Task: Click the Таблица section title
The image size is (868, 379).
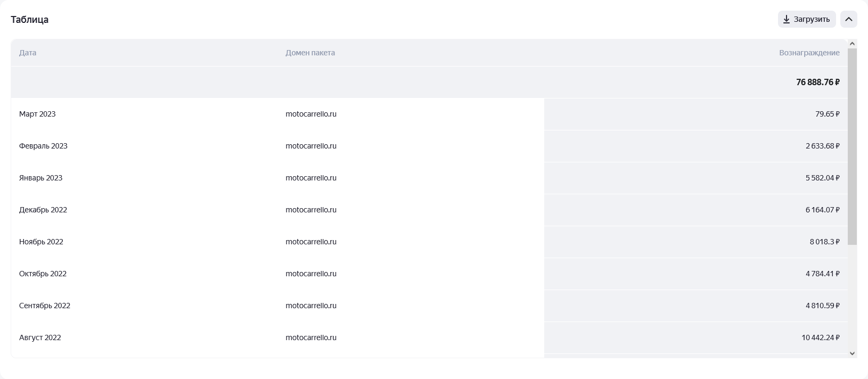Action: [x=30, y=20]
